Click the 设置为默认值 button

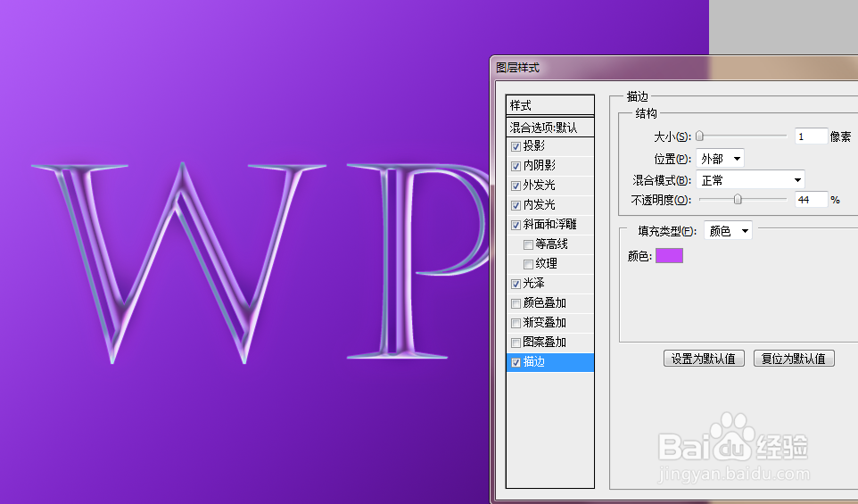[704, 359]
